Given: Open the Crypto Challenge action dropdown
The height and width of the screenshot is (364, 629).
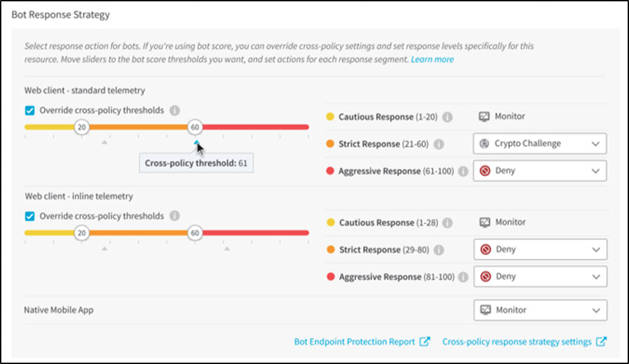Looking at the screenshot, I should [540, 144].
